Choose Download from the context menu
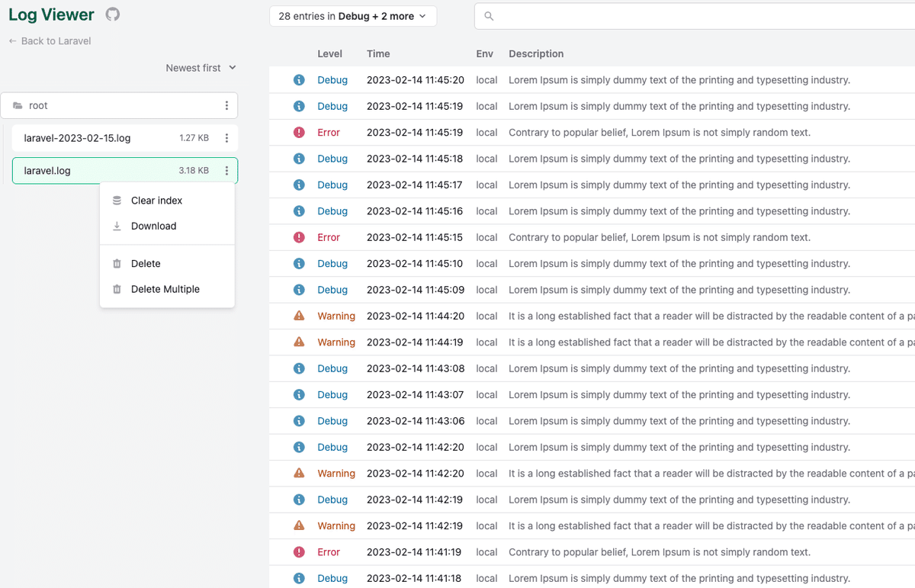This screenshot has width=915, height=588. 153,226
